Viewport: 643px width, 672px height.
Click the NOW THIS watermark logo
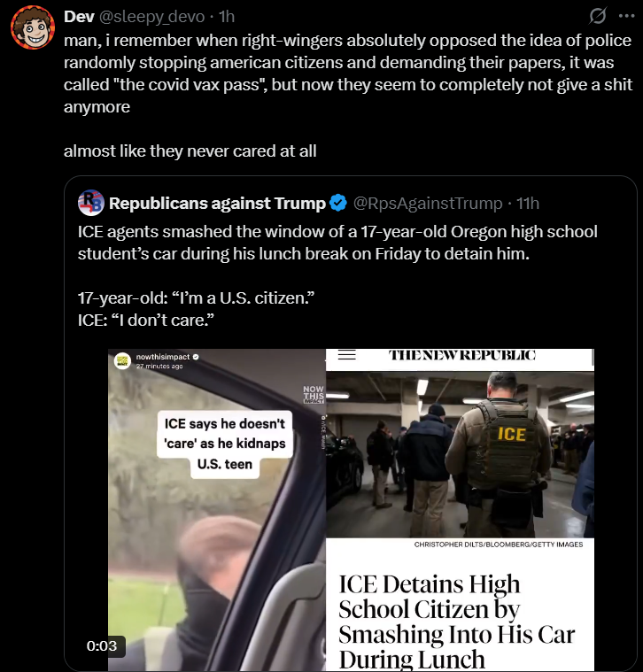(313, 394)
